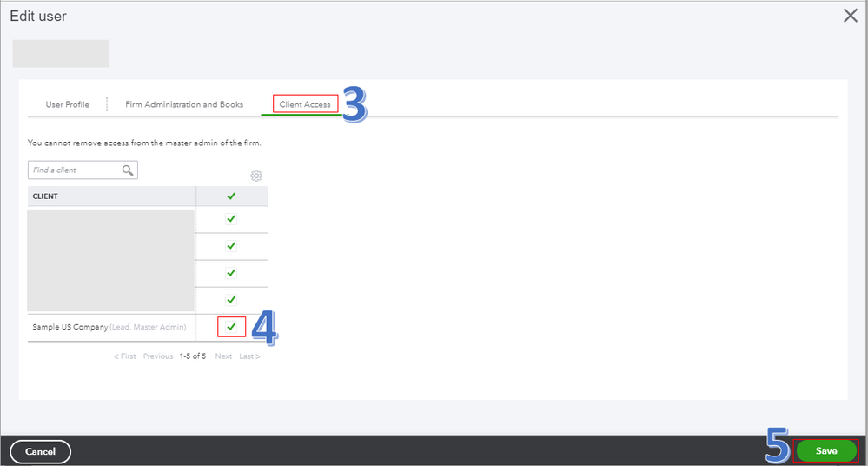Uncheck access for Sample US Company

pos(231,327)
